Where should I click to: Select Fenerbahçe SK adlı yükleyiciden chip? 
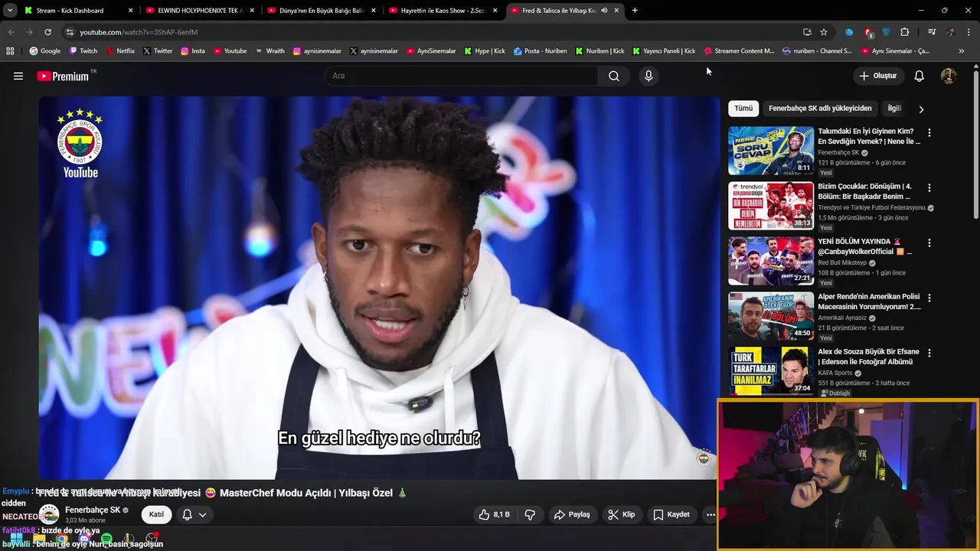point(820,109)
